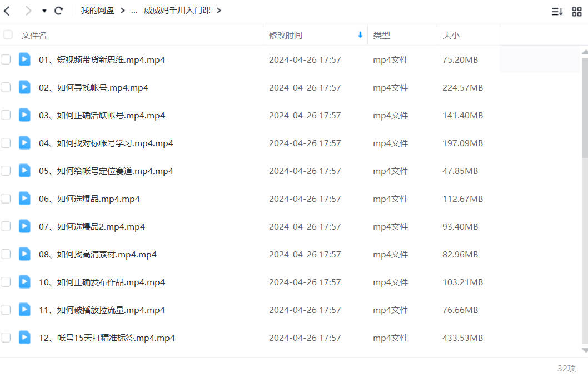The height and width of the screenshot is (377, 588).
Task: Click the scrollbar up arrow
Action: click(585, 52)
